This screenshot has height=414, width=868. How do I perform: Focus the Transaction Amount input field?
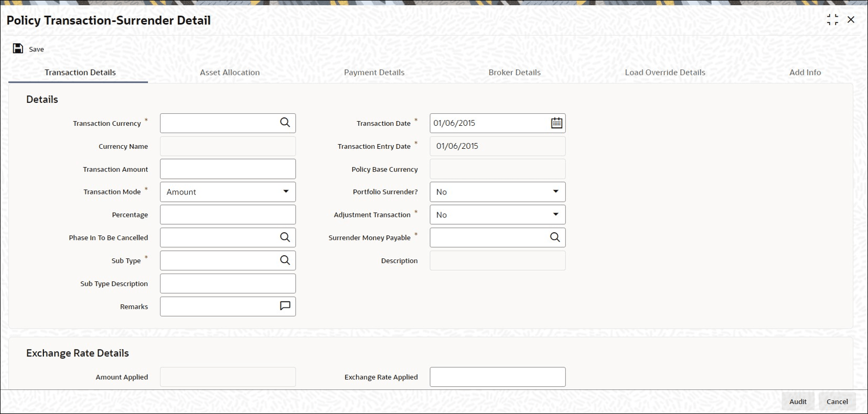pyautogui.click(x=228, y=169)
